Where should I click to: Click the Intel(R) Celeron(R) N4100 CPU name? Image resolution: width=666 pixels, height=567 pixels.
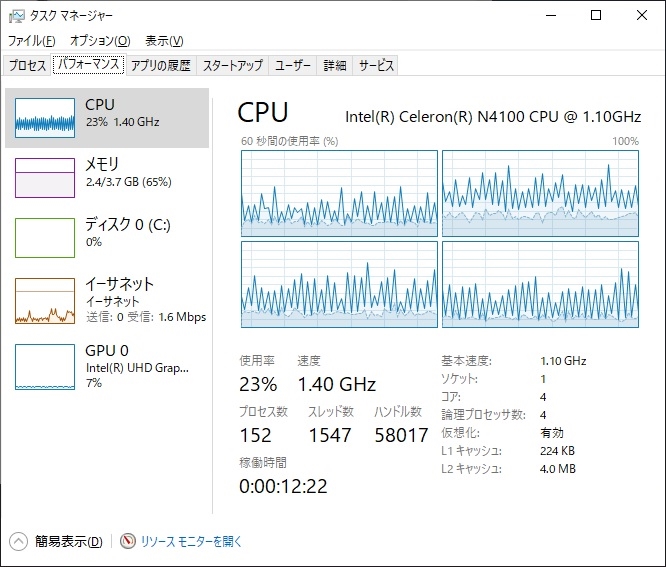tap(493, 116)
